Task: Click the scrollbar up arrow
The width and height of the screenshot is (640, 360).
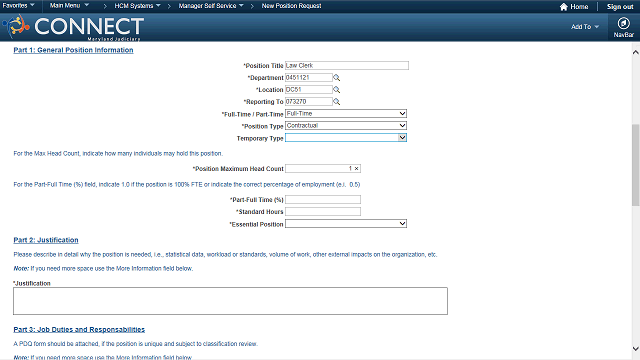Action: point(636,52)
